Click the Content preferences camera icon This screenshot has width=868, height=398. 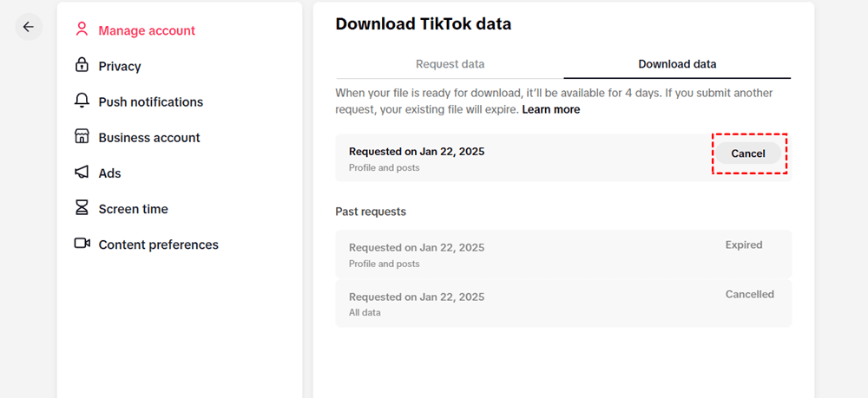[82, 244]
